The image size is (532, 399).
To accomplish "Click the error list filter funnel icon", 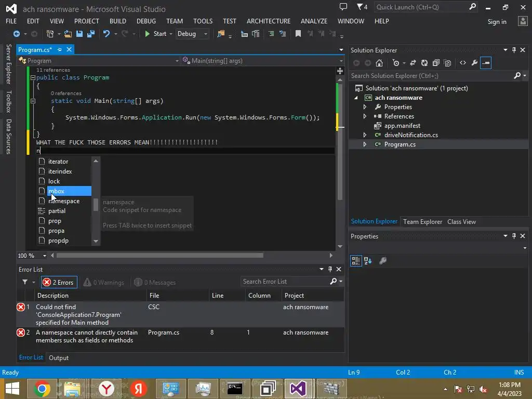I will tap(25, 282).
